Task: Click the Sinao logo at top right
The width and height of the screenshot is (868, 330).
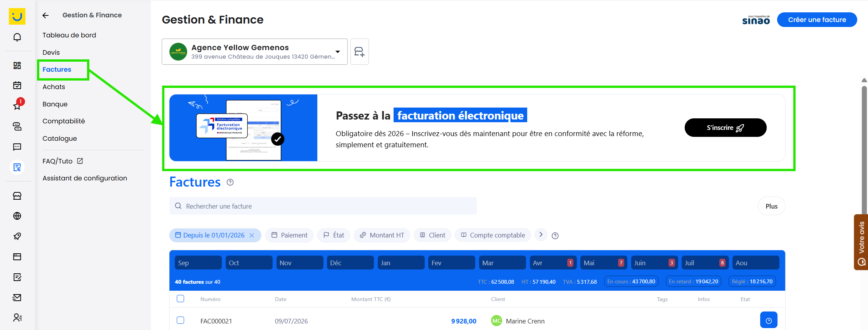Action: (x=756, y=20)
